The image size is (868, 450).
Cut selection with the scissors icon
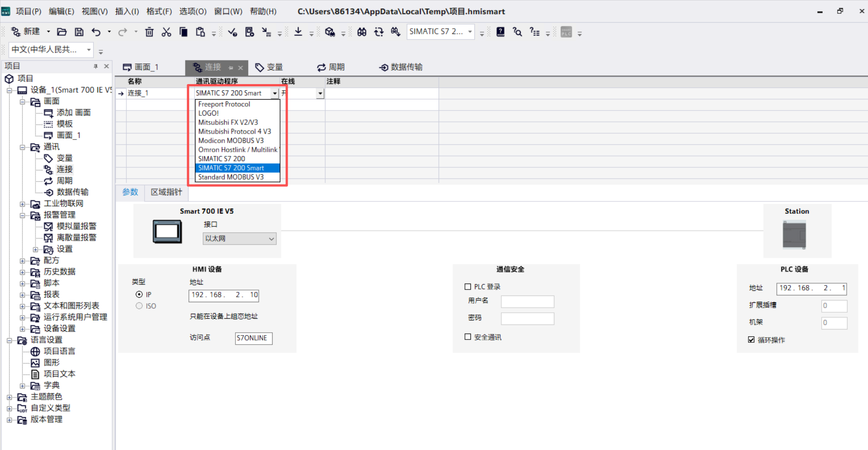[166, 32]
